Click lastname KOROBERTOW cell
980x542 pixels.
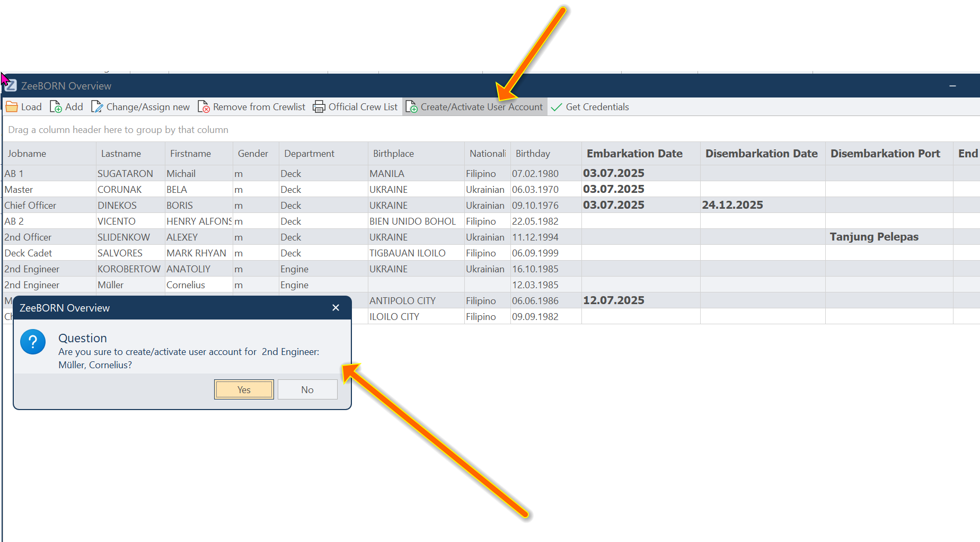[x=130, y=269]
